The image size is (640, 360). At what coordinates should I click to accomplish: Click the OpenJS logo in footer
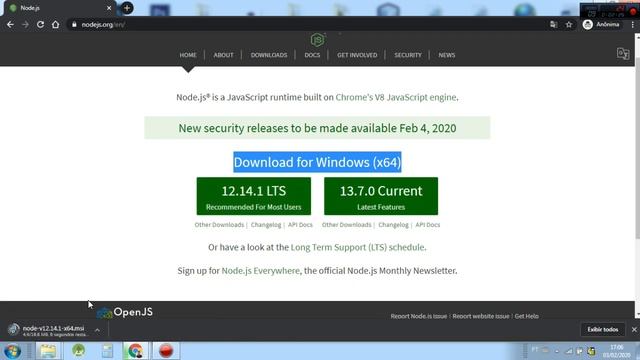pos(124,312)
